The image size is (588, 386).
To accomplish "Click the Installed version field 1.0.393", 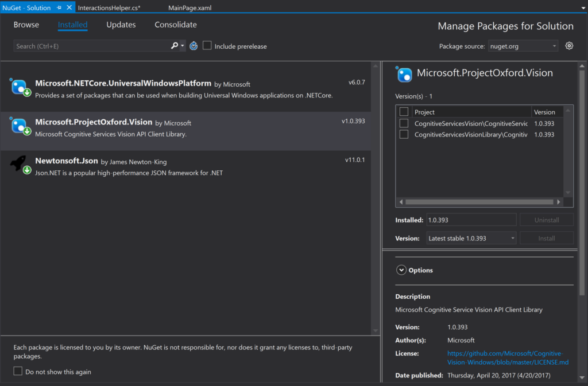I will [x=471, y=220].
